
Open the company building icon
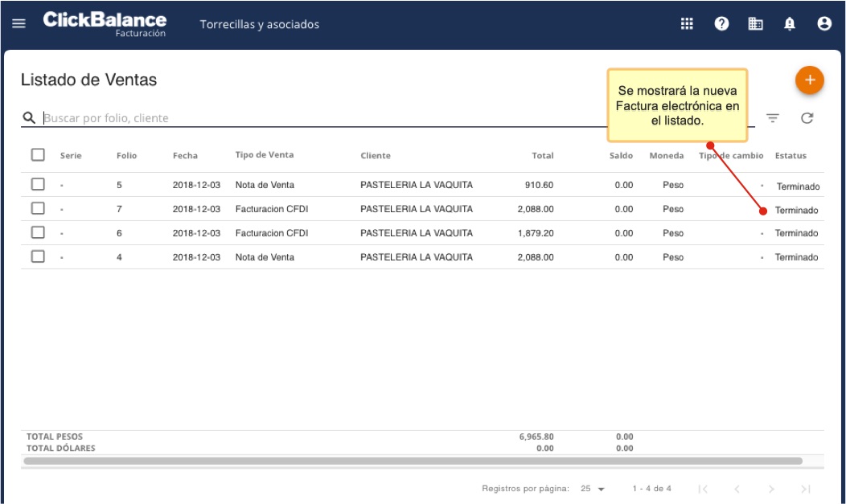pyautogui.click(x=756, y=24)
